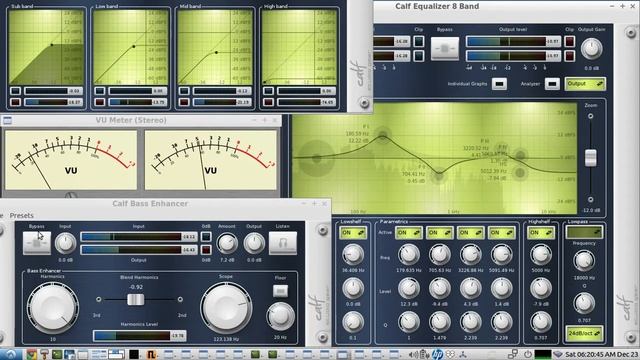Image resolution: width=640 pixels, height=360 pixels.
Task: Click the Lowshelf Q knob at 0.1
Action: coord(353,322)
